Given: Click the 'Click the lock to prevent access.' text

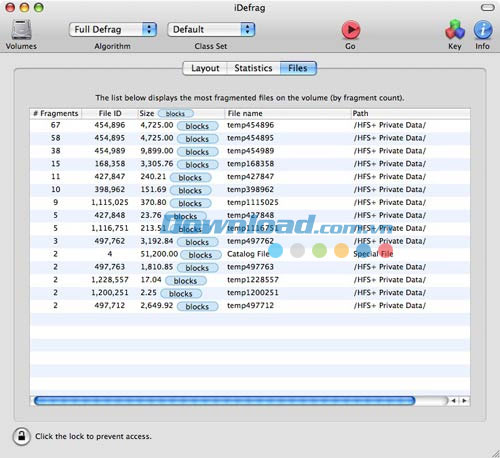Looking at the screenshot, I should pos(93,436).
